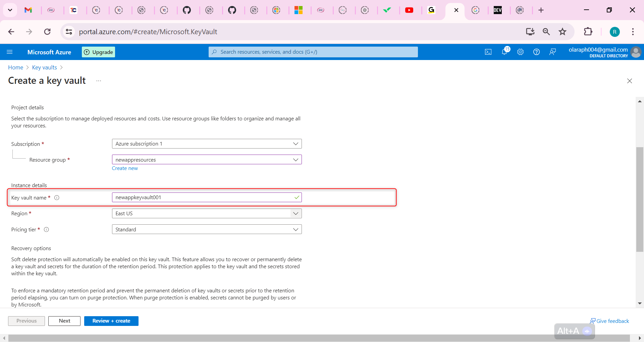
Task: Click the vertical scrollbar down arrow
Action: tap(640, 303)
